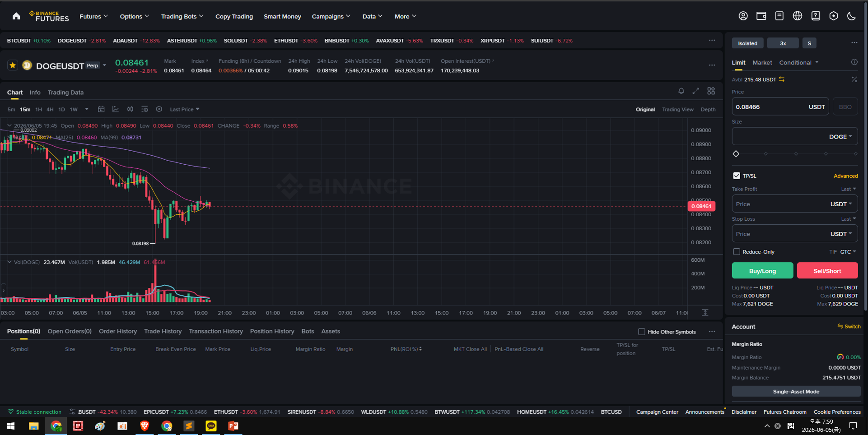Open positions panel more options
Viewport: 868px width, 435px height.
point(712,332)
